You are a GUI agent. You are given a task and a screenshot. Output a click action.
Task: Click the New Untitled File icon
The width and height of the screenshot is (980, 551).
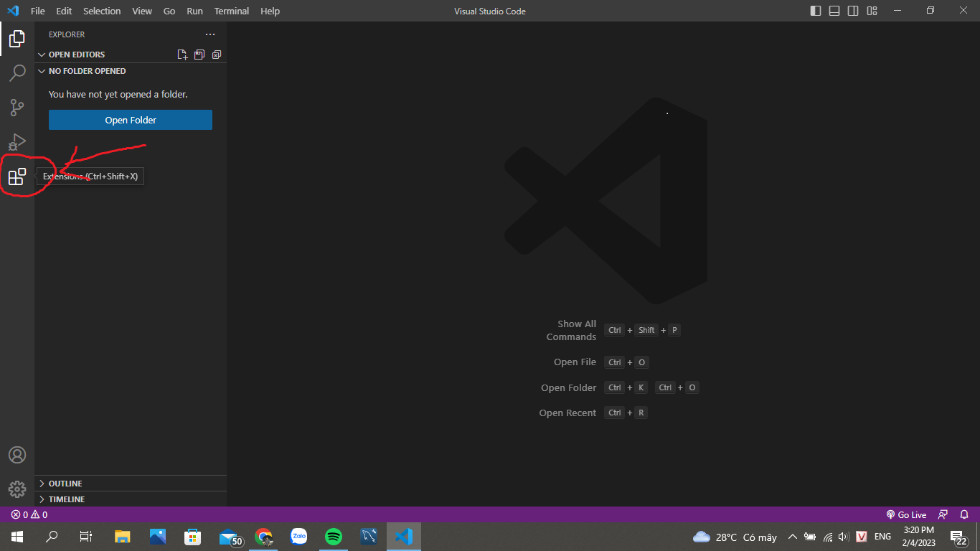[182, 55]
